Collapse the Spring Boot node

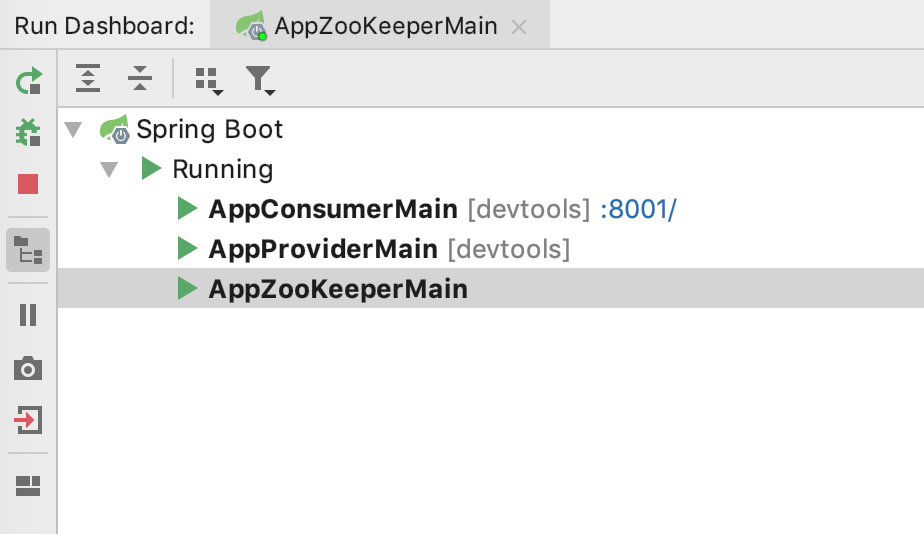coord(73,129)
